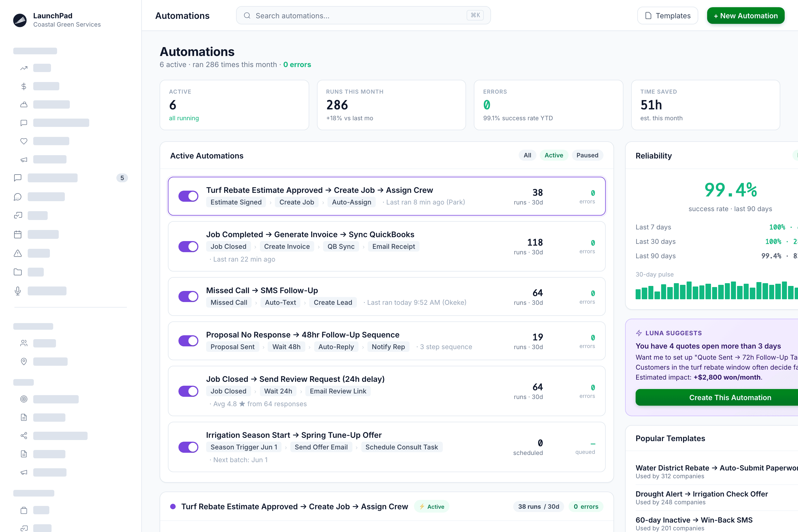Switch off Missed Call SMS Follow-Up toggle
798x532 pixels.
188,296
